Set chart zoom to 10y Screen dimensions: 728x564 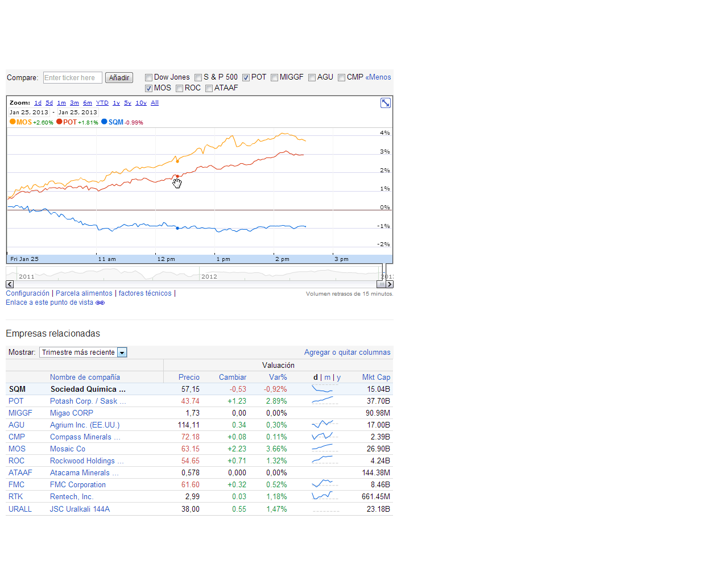pyautogui.click(x=141, y=103)
